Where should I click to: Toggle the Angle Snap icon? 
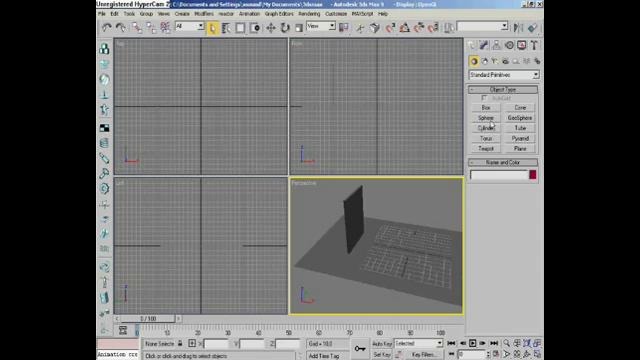404,27
